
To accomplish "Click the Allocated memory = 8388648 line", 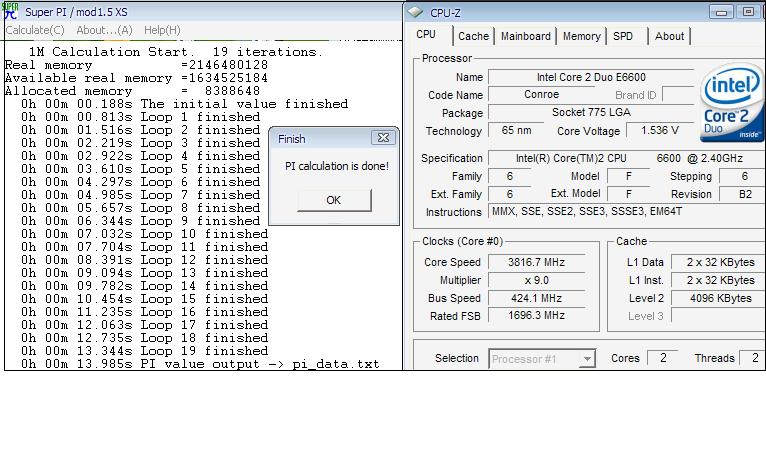I will click(x=132, y=91).
